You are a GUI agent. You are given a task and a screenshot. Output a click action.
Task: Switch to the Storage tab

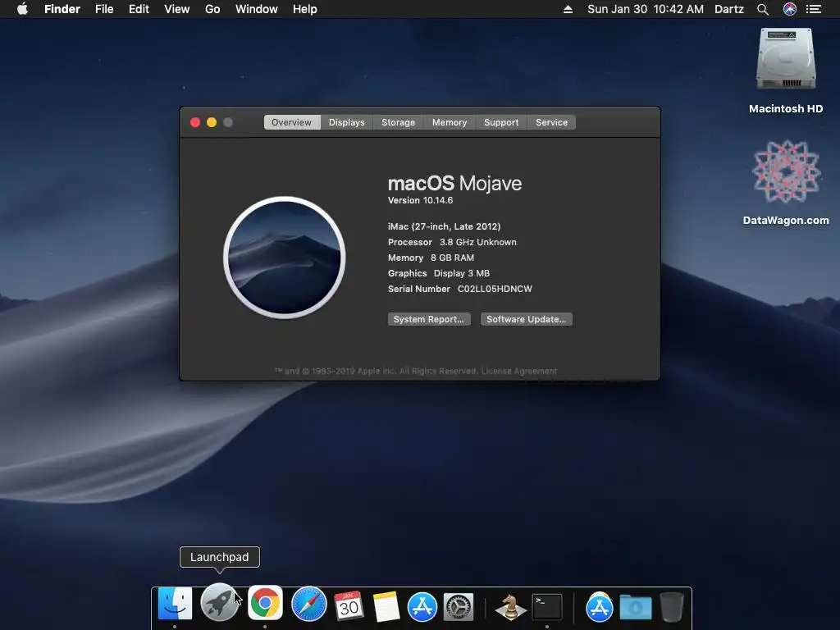tap(398, 122)
